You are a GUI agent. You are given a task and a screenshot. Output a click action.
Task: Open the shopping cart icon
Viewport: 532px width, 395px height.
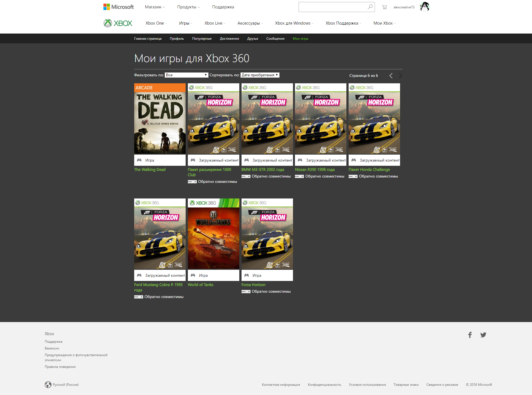click(x=384, y=7)
